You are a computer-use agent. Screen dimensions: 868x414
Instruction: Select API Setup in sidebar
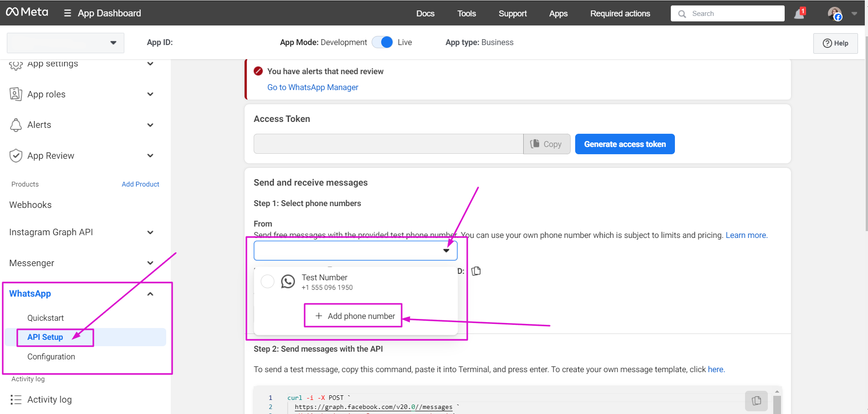[x=45, y=337]
